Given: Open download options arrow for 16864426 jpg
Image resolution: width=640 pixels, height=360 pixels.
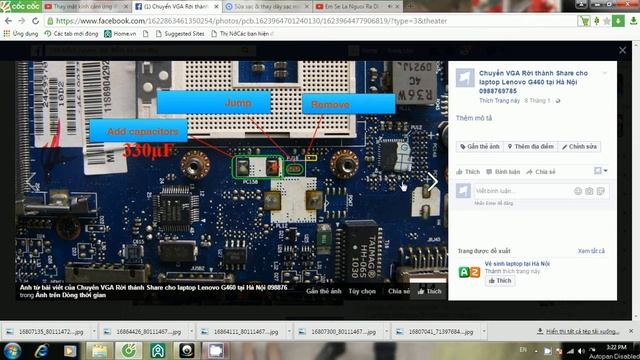Looking at the screenshot, I should pos(191,332).
